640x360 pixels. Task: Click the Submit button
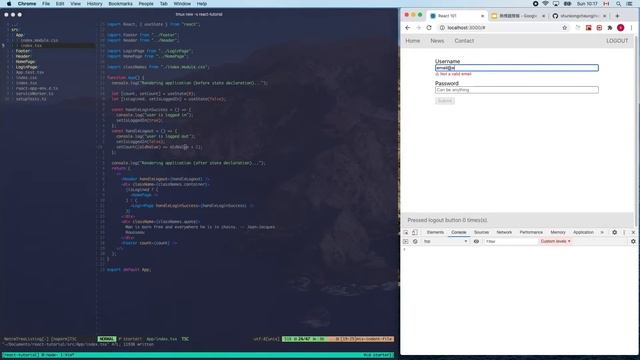[x=444, y=101]
